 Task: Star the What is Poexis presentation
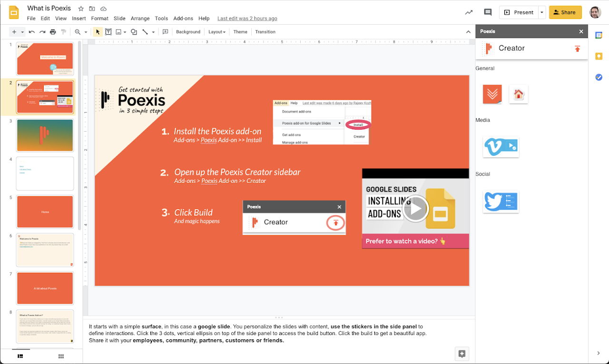(x=81, y=9)
